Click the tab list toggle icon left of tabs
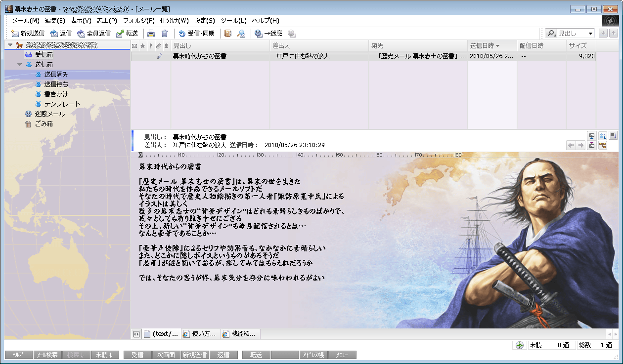This screenshot has width=623, height=364. pyautogui.click(x=136, y=334)
